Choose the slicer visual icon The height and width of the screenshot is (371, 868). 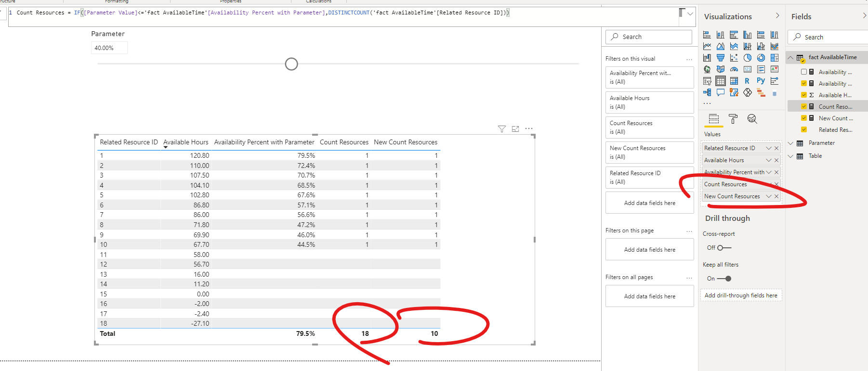[x=707, y=81]
